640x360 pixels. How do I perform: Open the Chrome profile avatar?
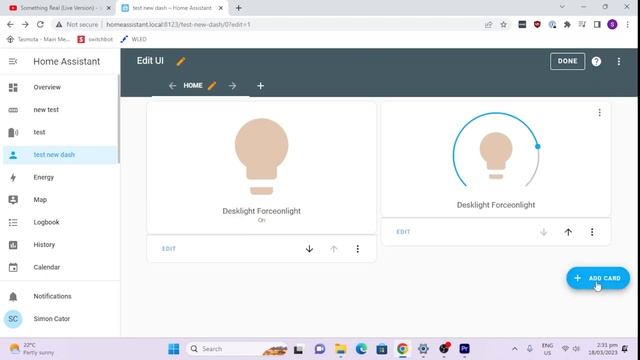point(612,24)
